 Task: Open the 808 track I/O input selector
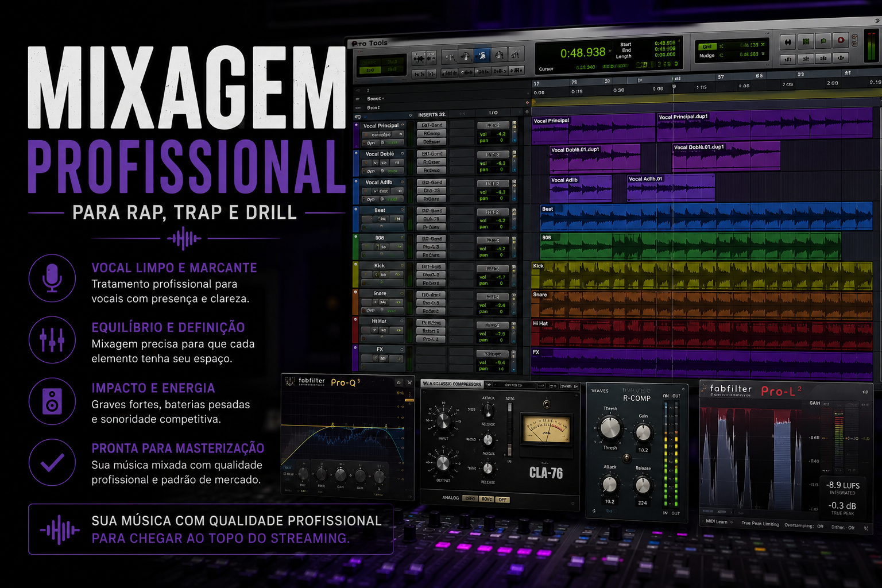(x=493, y=240)
